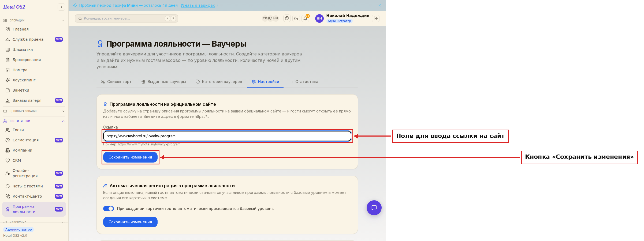Viewport: 644px width, 241px height.
Task: Toggle automatic base level assignment switch
Action: click(x=109, y=209)
